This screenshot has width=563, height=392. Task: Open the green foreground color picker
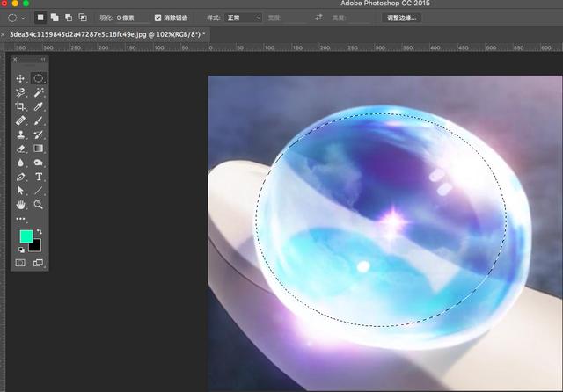[26, 236]
